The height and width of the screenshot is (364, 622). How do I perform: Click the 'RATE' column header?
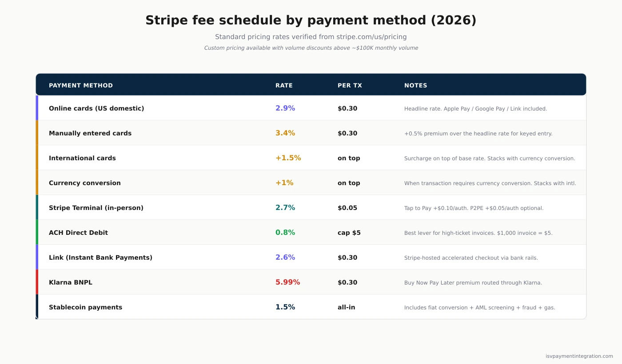coord(284,85)
